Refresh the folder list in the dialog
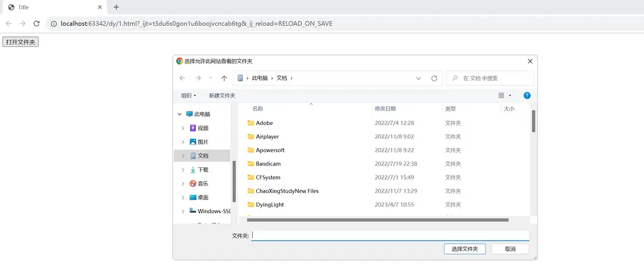 pos(434,78)
